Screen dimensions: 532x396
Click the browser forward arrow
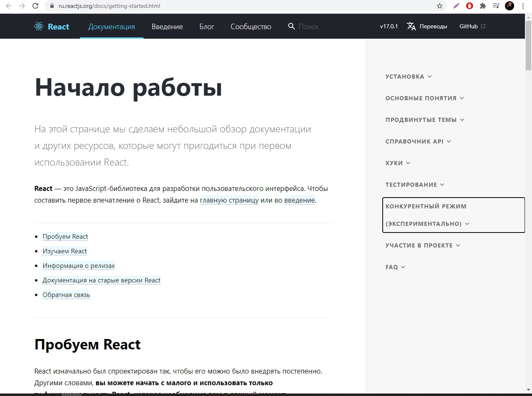pos(22,6)
